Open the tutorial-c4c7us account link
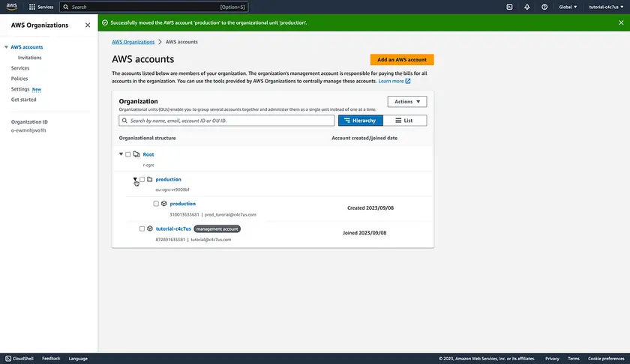This screenshot has width=630, height=364. coord(173,228)
